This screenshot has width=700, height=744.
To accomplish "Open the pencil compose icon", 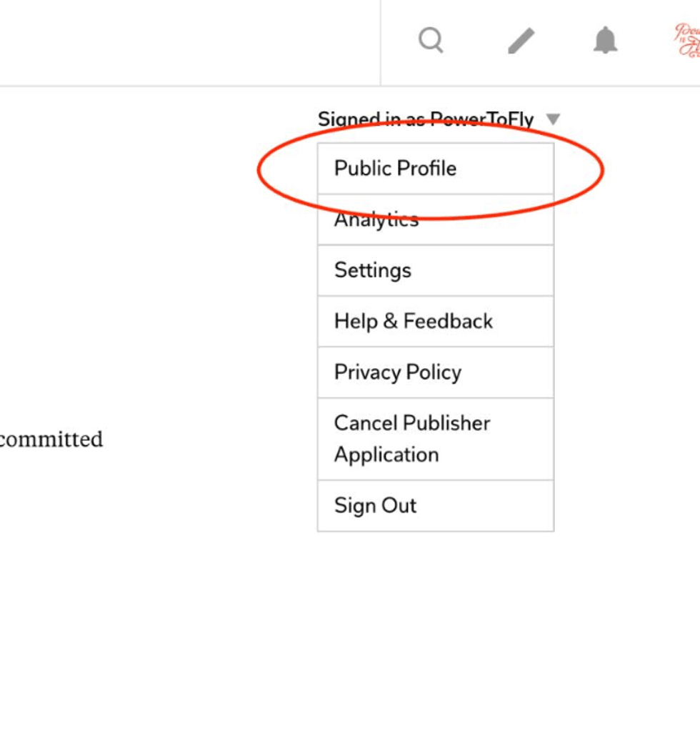I will coord(521,41).
